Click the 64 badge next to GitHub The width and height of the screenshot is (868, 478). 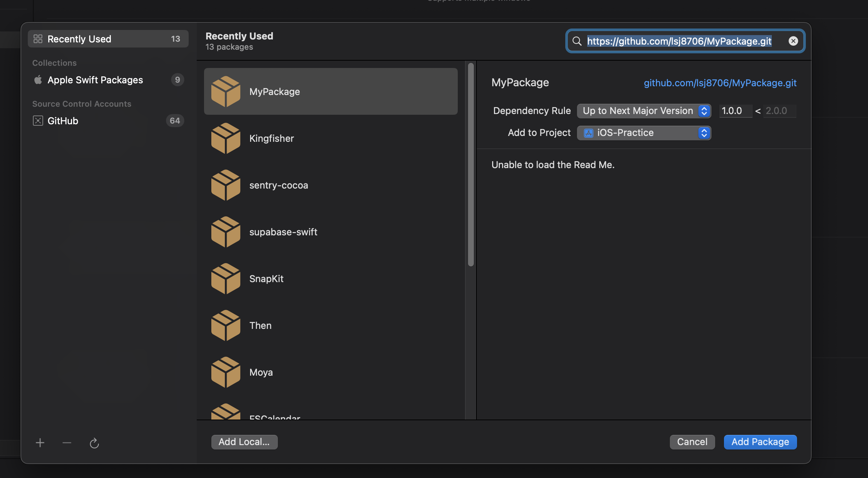[x=175, y=121]
